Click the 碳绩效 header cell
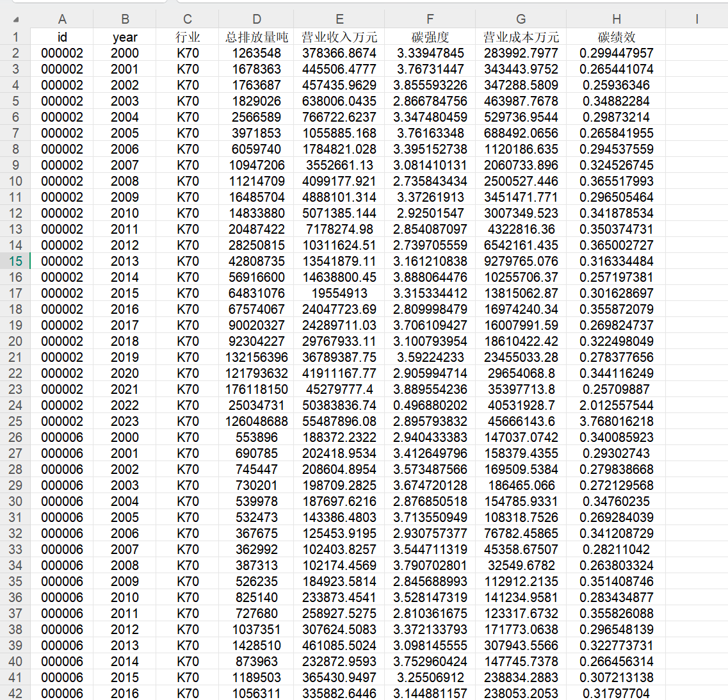 pyautogui.click(x=616, y=37)
